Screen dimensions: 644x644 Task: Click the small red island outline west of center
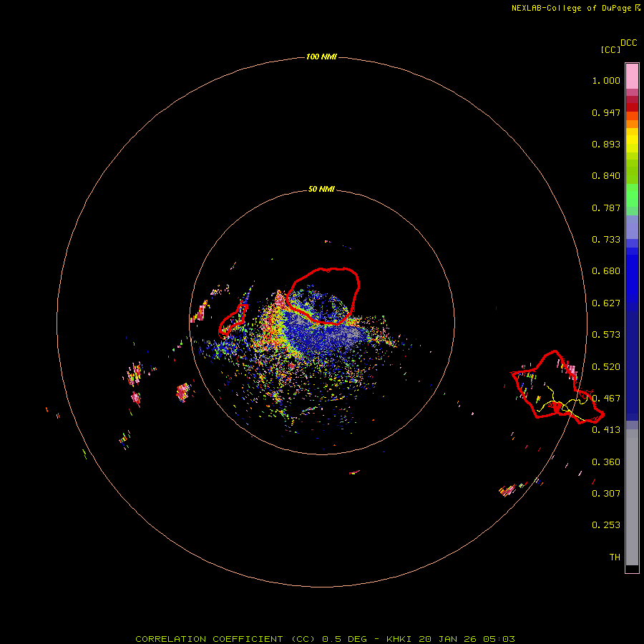tap(233, 320)
